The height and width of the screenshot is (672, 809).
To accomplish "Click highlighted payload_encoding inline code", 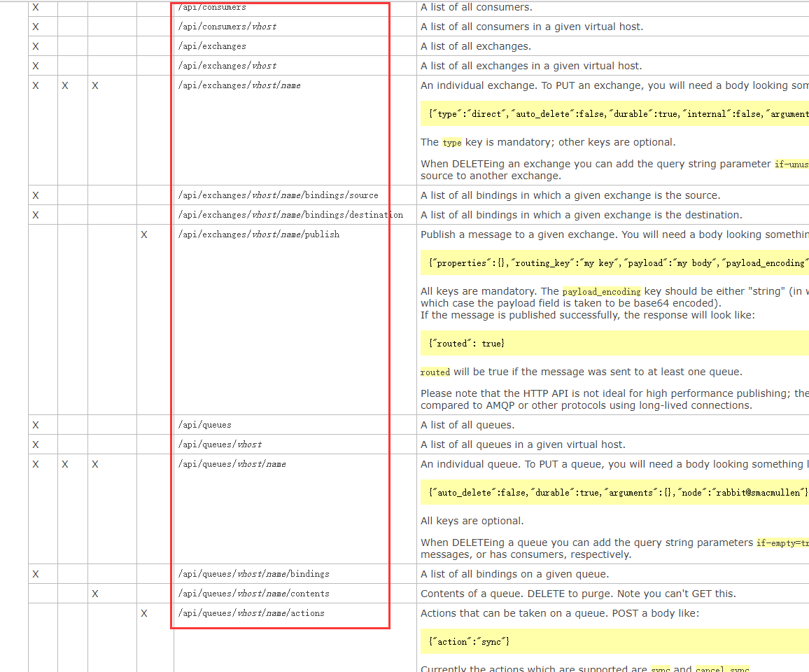I will coord(602,292).
